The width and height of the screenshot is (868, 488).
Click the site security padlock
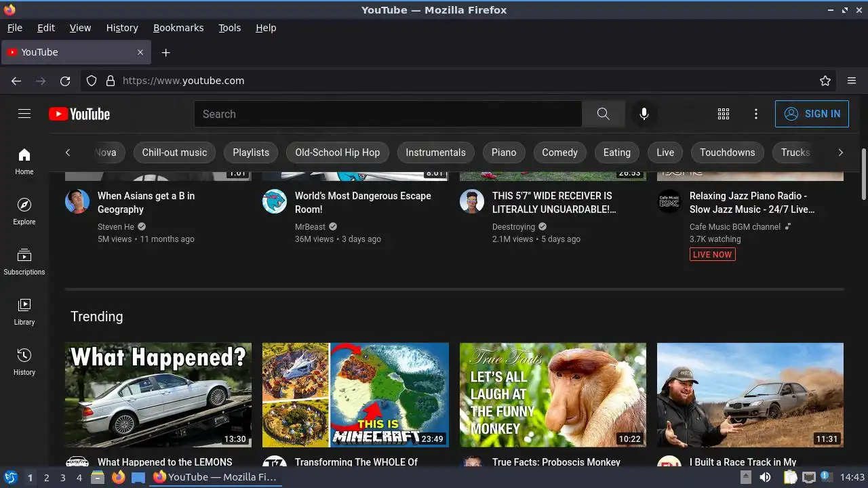click(x=111, y=81)
